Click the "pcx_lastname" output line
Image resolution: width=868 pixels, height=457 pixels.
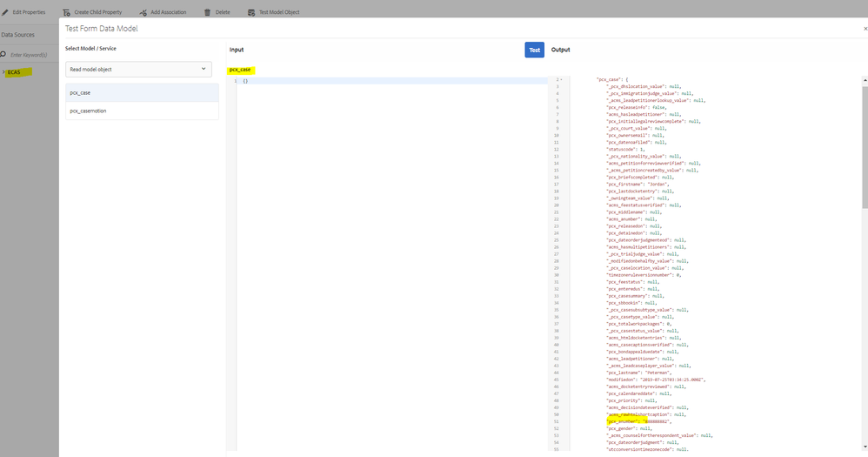[x=639, y=373]
